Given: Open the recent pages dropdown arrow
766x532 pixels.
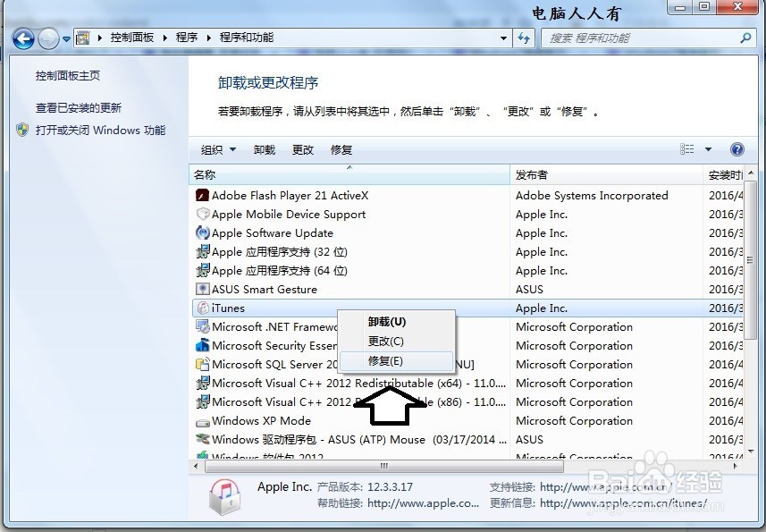Looking at the screenshot, I should [66, 39].
